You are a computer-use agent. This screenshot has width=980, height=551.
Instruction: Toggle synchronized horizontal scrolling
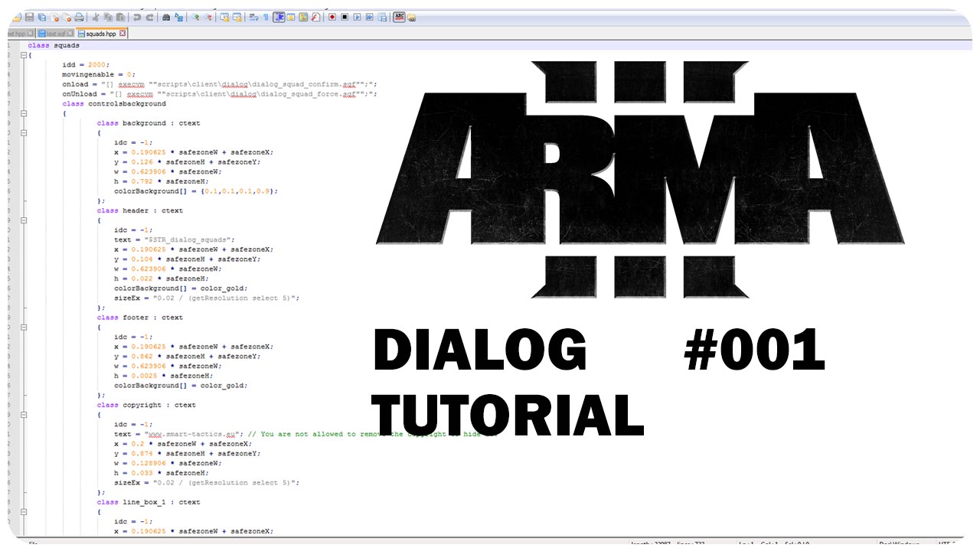pyautogui.click(x=237, y=17)
